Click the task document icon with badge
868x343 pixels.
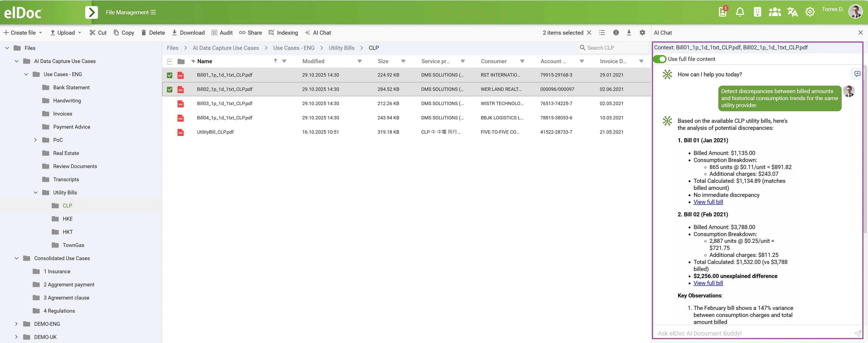click(x=722, y=12)
